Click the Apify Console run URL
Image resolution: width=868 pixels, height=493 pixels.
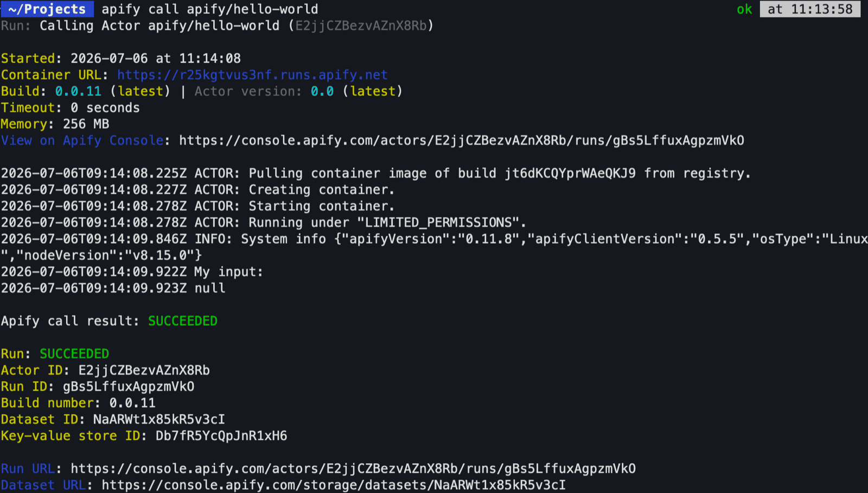[x=462, y=141]
